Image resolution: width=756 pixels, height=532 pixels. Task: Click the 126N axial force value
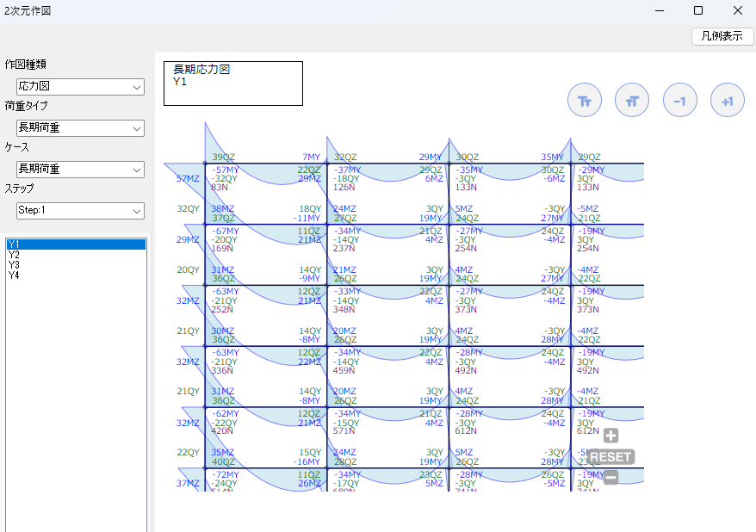tap(344, 187)
